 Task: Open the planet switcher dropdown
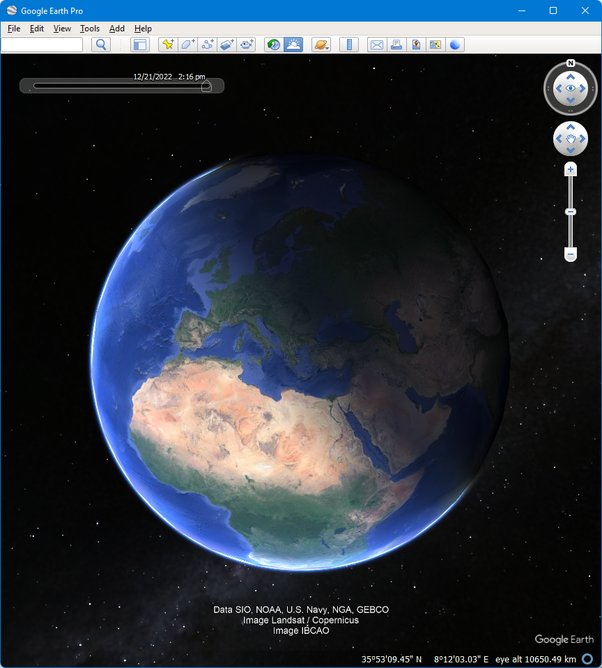(321, 44)
